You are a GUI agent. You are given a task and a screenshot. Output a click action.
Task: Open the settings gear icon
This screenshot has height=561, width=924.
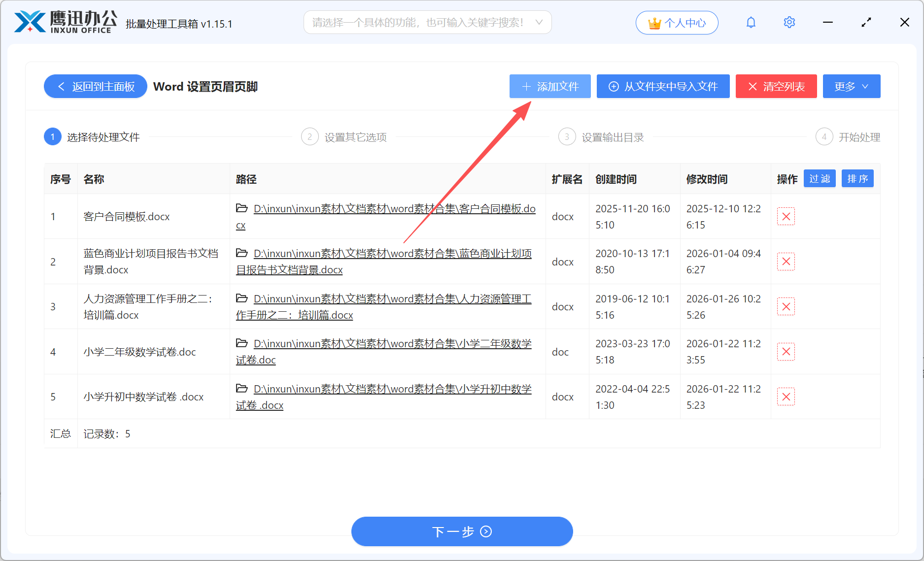pyautogui.click(x=789, y=22)
